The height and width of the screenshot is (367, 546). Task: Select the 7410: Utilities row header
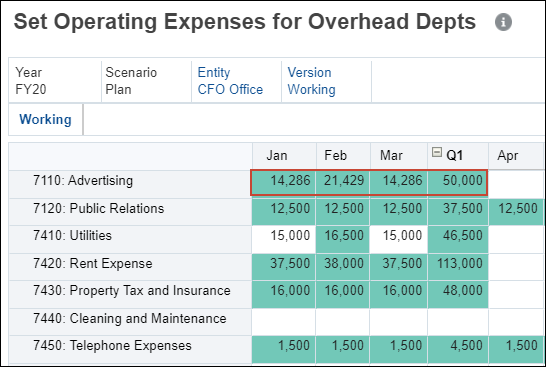[x=130, y=239]
